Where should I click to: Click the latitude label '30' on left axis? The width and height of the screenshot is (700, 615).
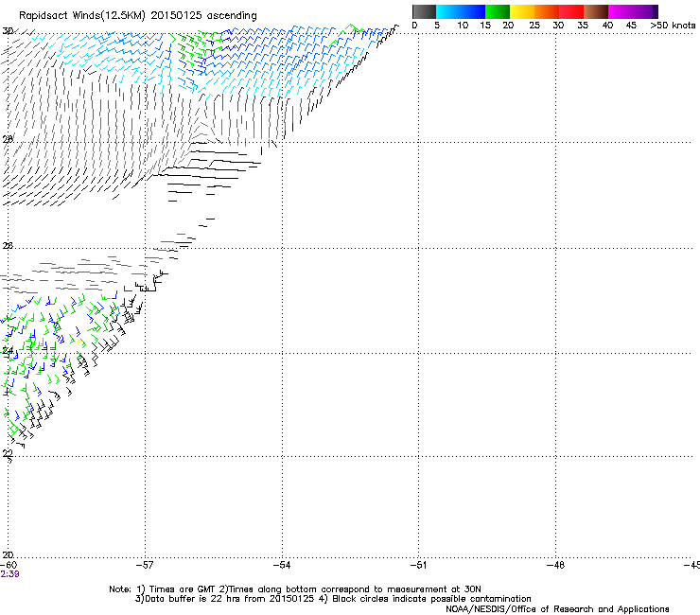(x=8, y=31)
